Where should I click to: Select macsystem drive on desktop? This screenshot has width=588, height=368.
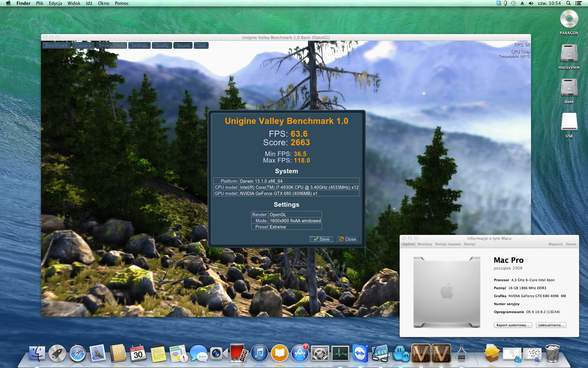click(569, 57)
